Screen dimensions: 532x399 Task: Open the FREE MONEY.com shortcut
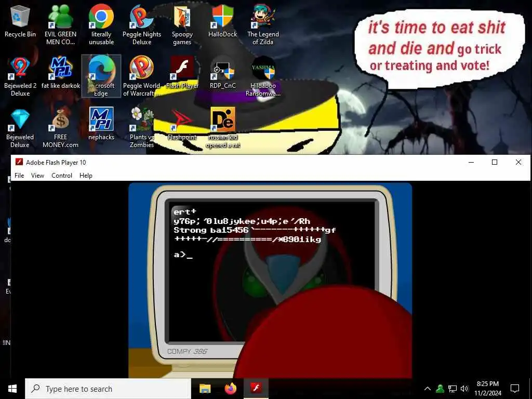(60, 128)
